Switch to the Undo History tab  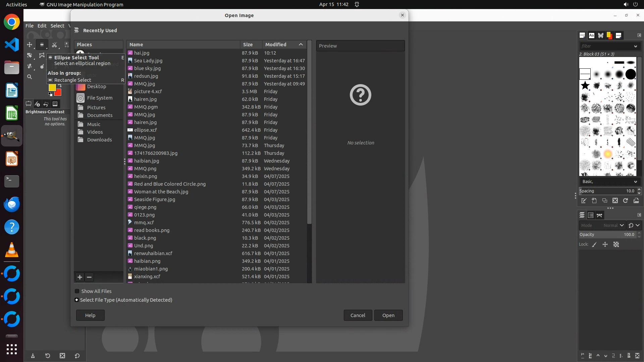pyautogui.click(x=46, y=104)
